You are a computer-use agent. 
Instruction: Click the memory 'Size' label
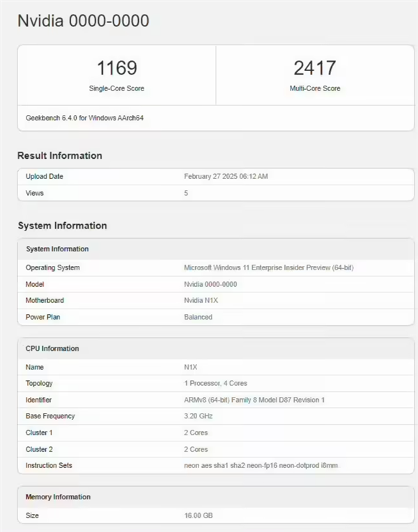(x=32, y=516)
